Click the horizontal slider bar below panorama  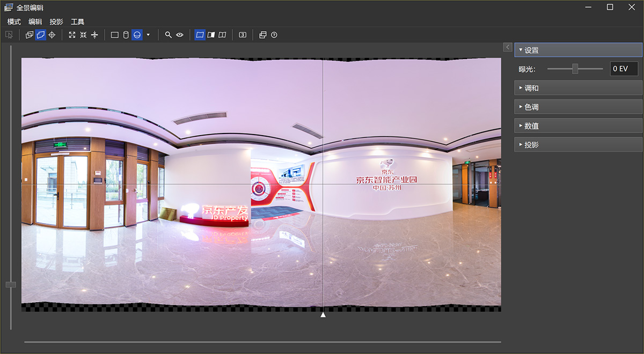click(x=262, y=341)
